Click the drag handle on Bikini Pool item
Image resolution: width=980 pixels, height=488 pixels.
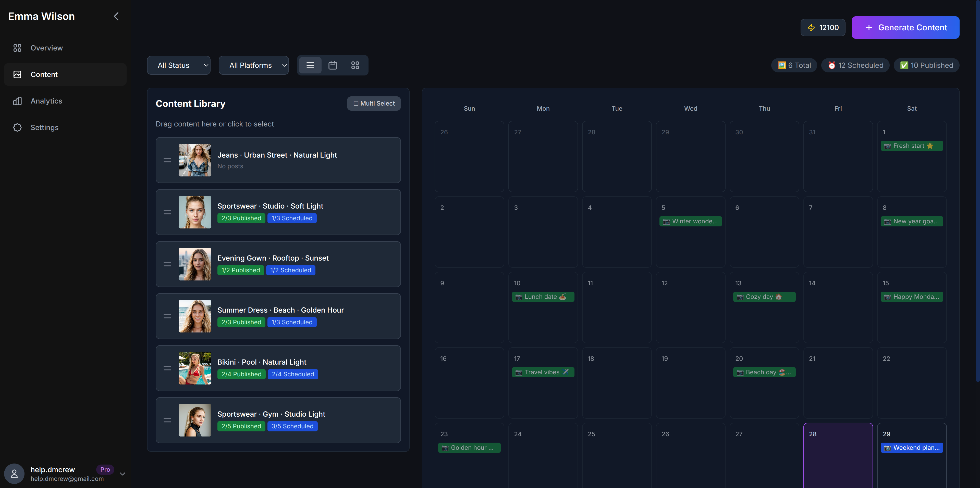click(x=167, y=368)
